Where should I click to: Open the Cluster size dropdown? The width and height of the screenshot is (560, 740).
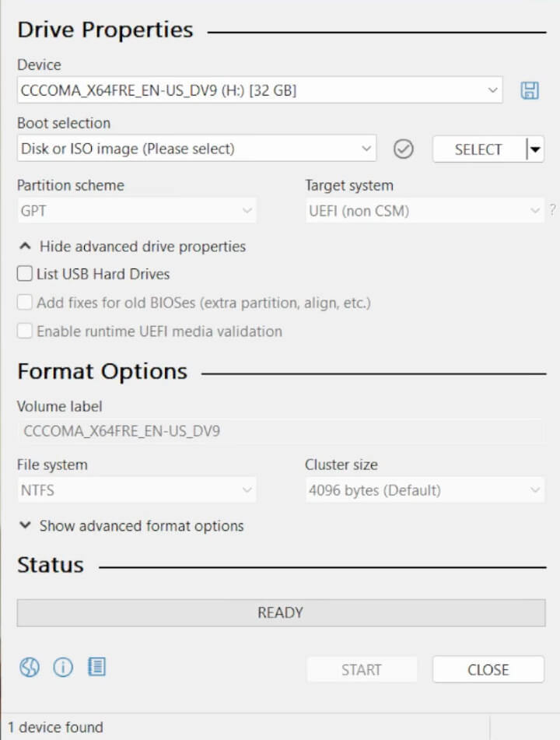tap(425, 490)
